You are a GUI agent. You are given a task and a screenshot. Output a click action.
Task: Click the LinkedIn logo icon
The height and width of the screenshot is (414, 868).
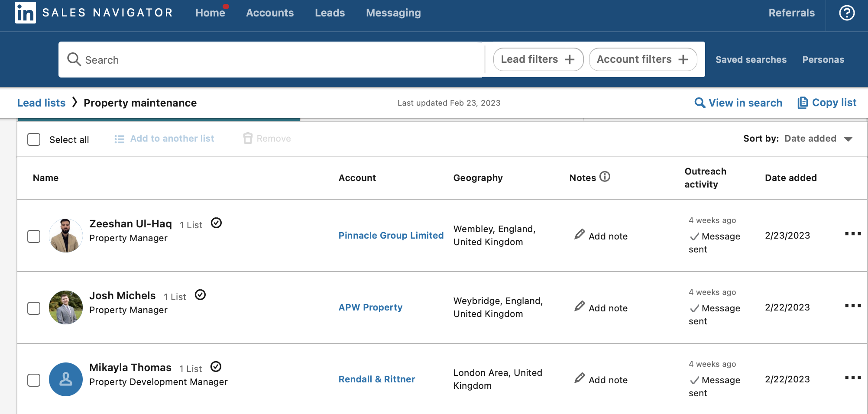(25, 13)
